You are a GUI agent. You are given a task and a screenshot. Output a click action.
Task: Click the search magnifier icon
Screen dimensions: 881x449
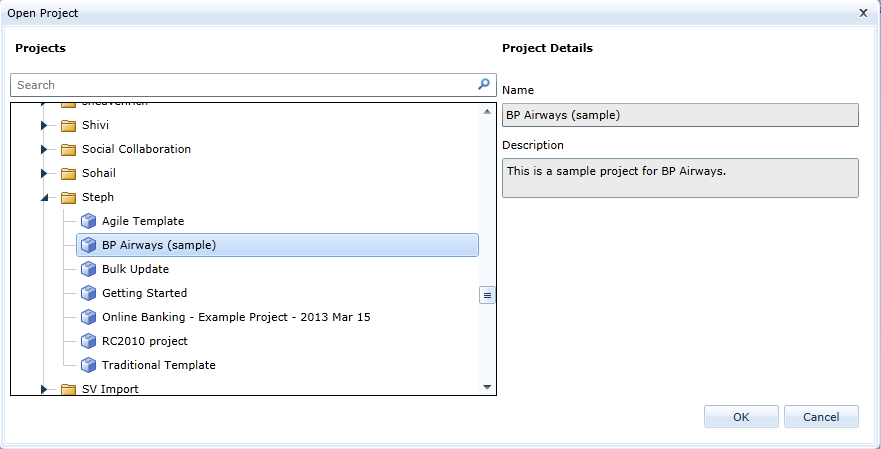tap(484, 85)
